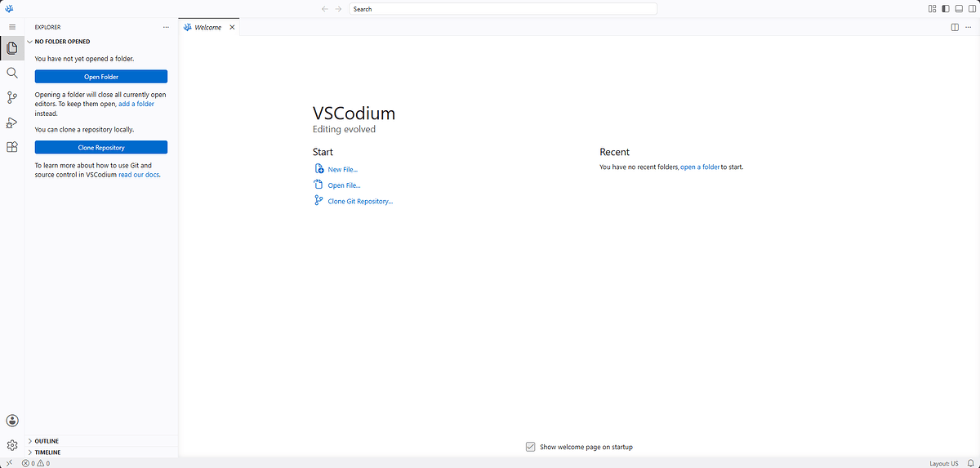Collapse the No Folder Opened section
980x468 pixels.
point(101,41)
